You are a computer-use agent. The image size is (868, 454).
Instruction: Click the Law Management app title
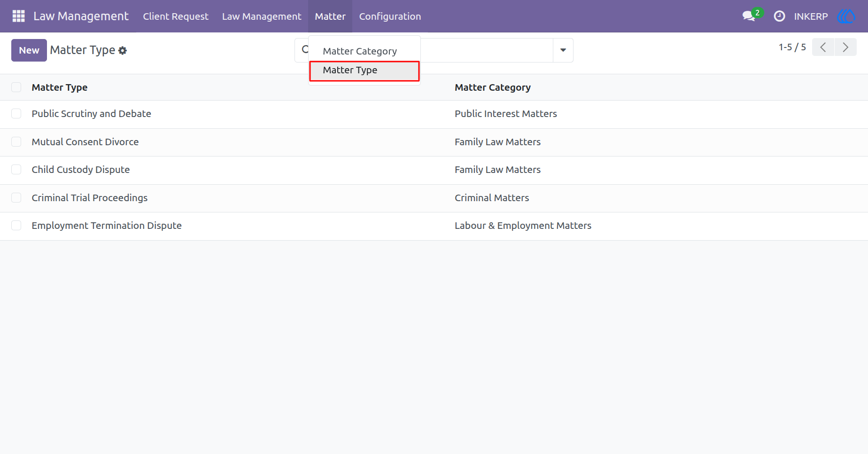pos(81,16)
